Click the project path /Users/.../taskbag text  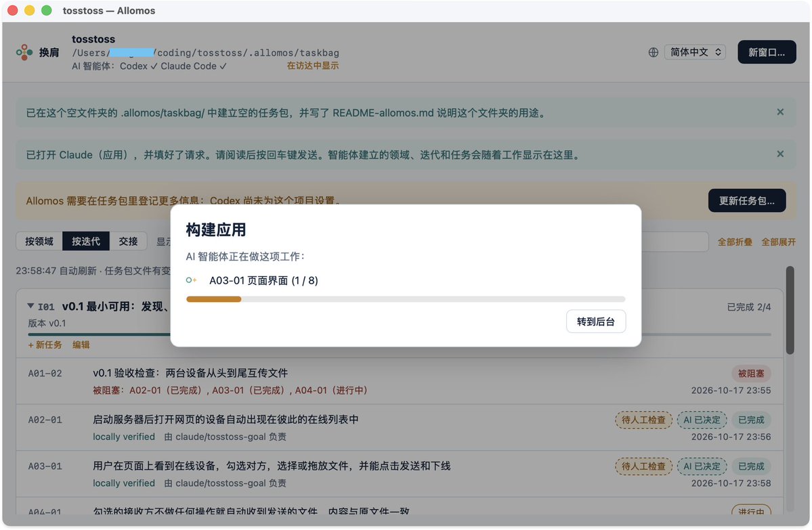point(206,53)
